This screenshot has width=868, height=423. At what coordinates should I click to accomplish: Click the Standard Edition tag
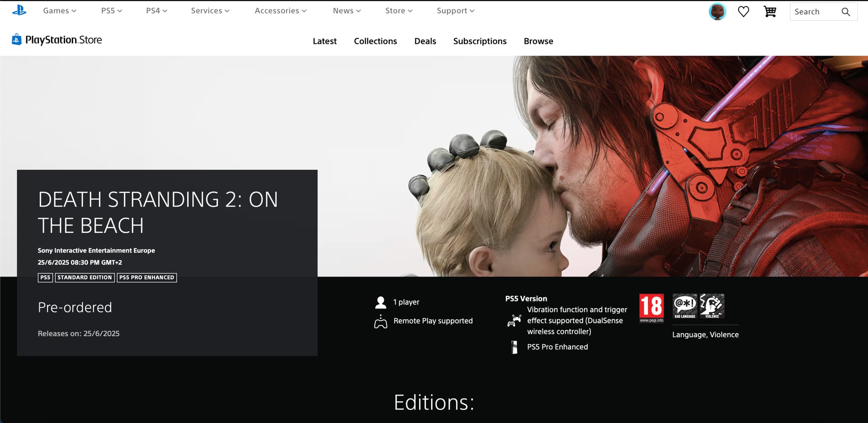85,277
